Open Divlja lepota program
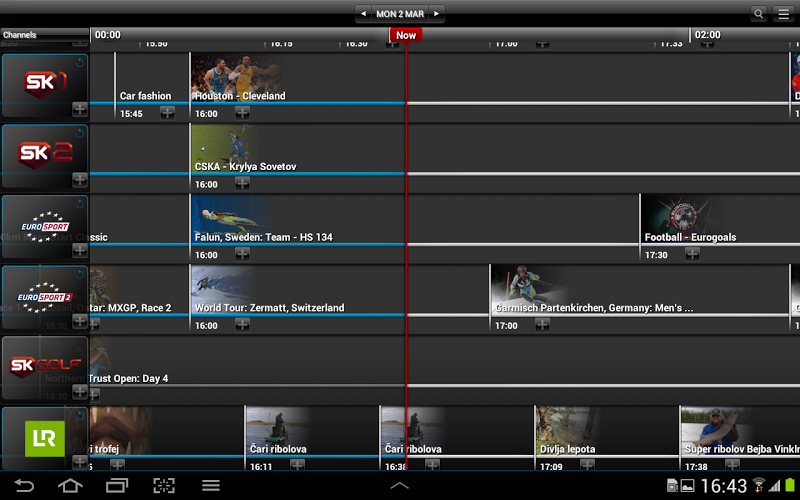Image resolution: width=800 pixels, height=500 pixels. [x=567, y=449]
